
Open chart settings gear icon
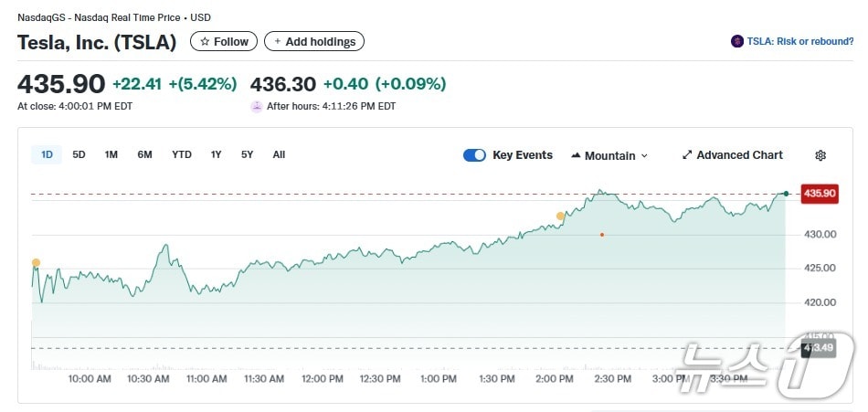[820, 155]
